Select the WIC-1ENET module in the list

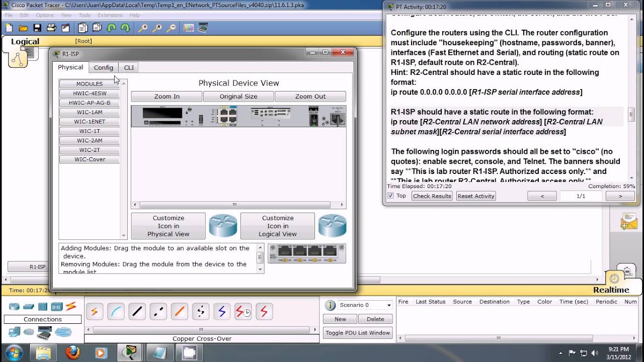(90, 122)
